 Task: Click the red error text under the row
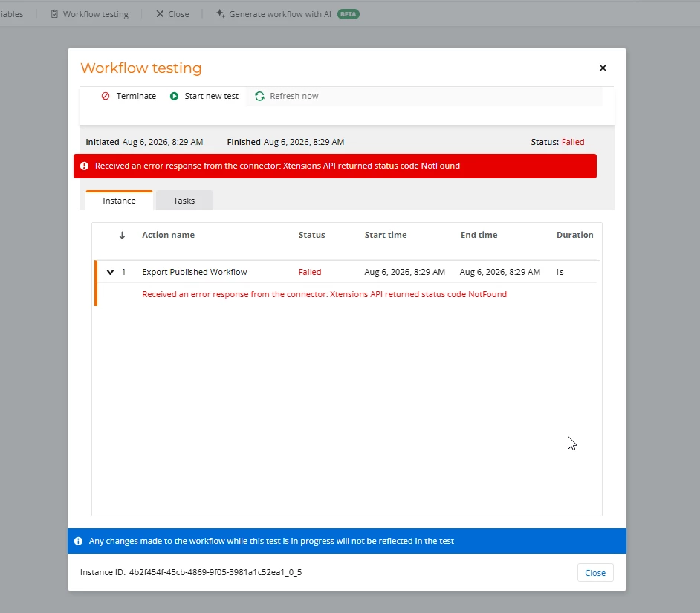[324, 294]
